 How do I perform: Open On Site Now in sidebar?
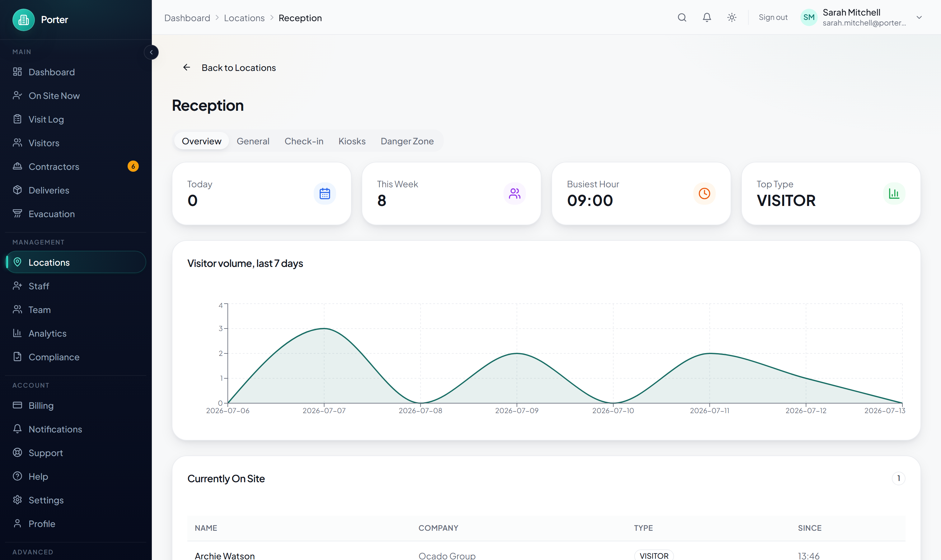pos(76,96)
